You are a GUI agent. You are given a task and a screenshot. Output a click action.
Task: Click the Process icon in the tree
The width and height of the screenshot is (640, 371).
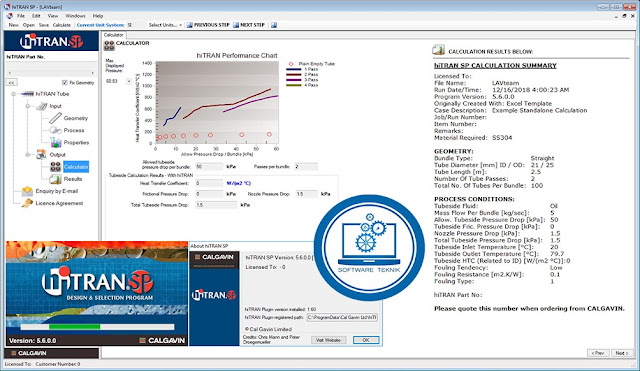tap(55, 130)
